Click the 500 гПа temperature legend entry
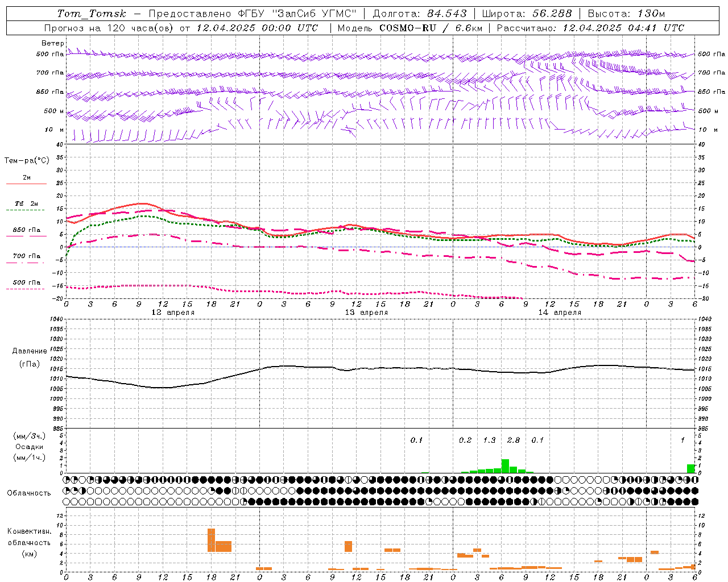Viewport: 728px width, 582px height. click(x=27, y=282)
